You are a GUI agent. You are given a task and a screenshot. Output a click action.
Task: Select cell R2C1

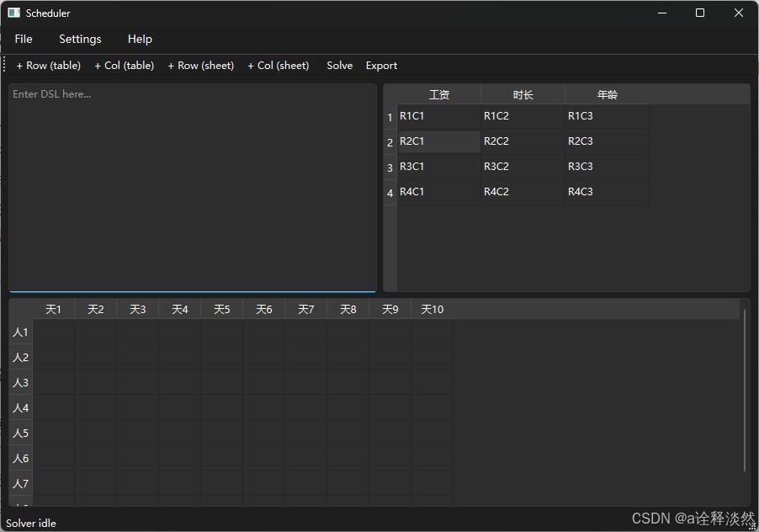click(439, 141)
